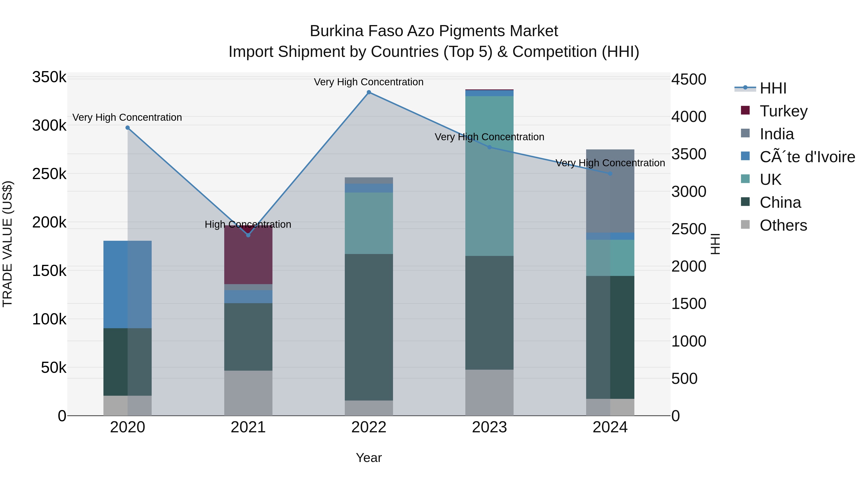Click the Others segment of 2023 bar
This screenshot has height=488, width=868.
click(490, 393)
